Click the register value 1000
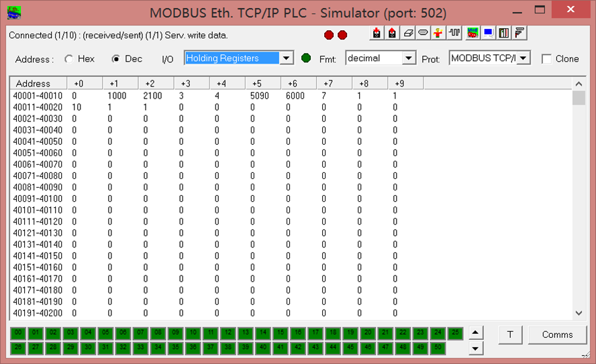Viewport: 596px width, 364px height. pos(117,96)
